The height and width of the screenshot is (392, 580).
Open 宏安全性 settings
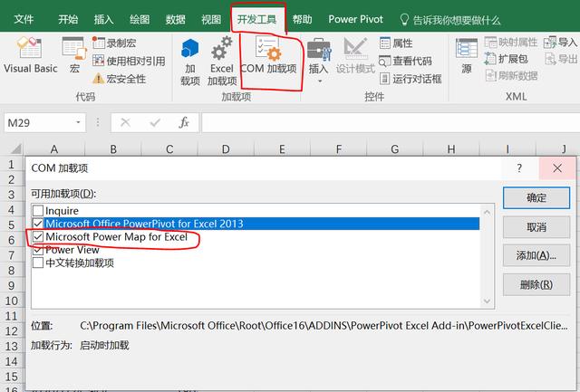(x=119, y=79)
